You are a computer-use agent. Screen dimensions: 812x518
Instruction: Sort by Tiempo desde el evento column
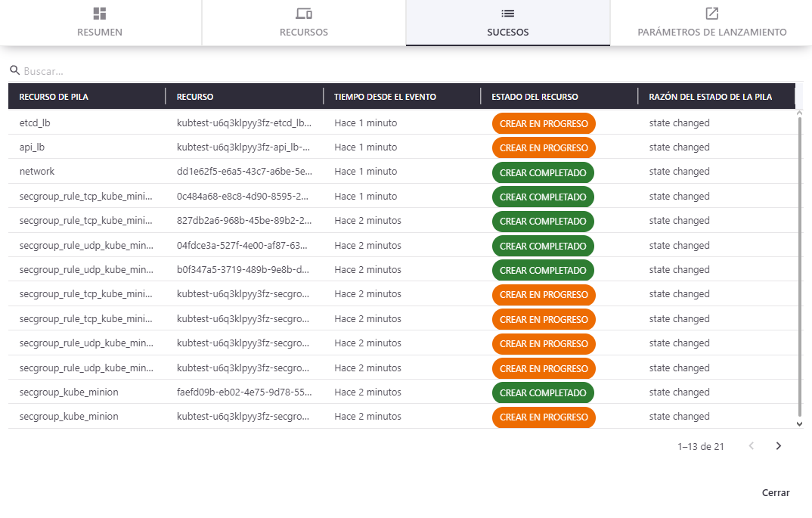click(385, 97)
